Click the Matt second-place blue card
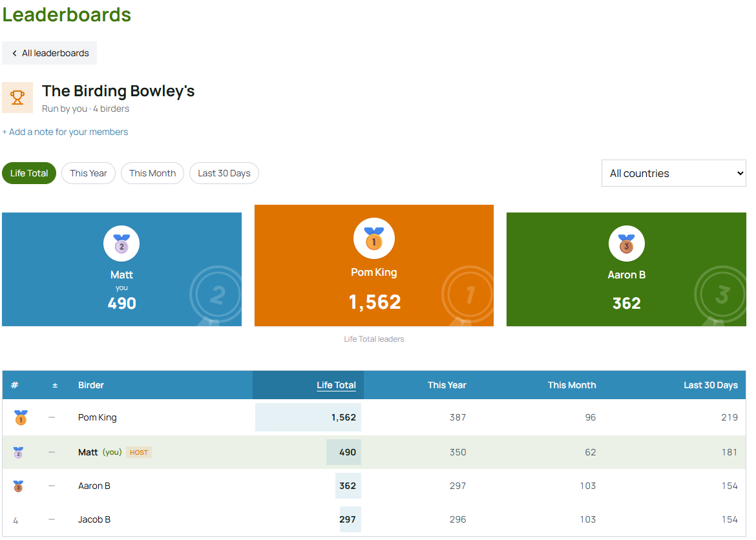Image resolution: width=756 pixels, height=540 pixels. point(121,269)
